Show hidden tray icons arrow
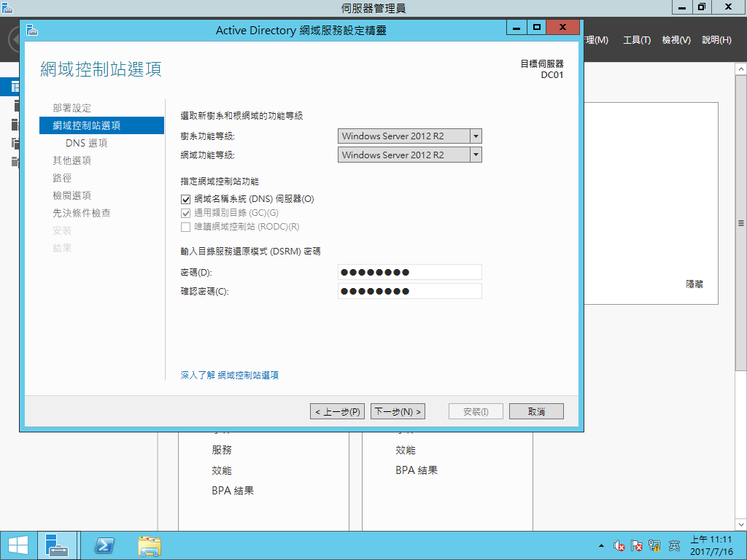747x560 pixels. point(601,545)
